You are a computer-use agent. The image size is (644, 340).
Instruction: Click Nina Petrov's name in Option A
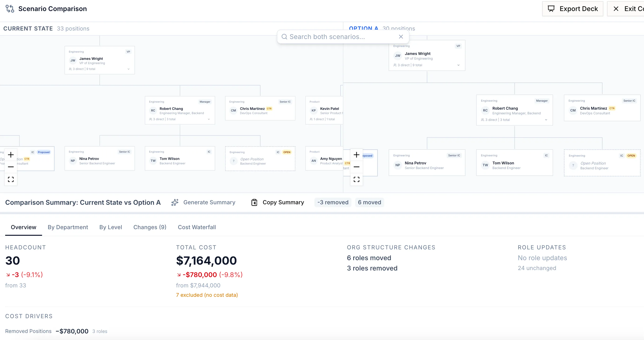(415, 163)
